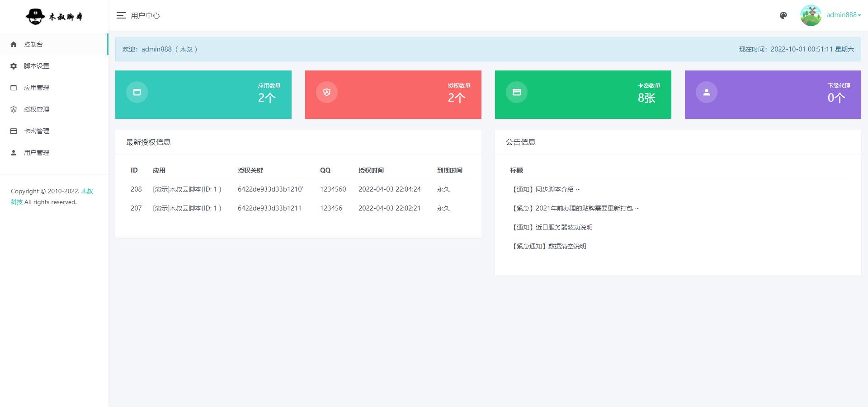Toggle the sidebar hamburger menu icon
868x407 pixels.
[121, 15]
